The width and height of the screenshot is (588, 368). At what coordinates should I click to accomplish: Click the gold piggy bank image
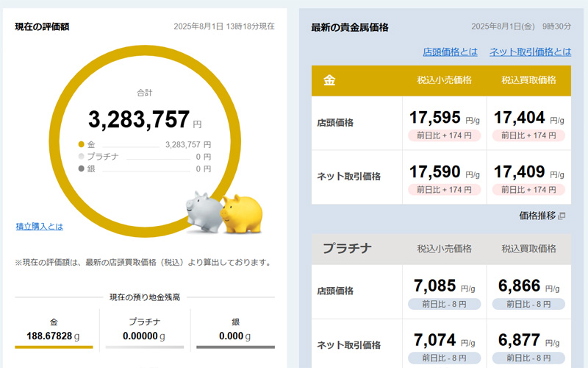point(242,214)
